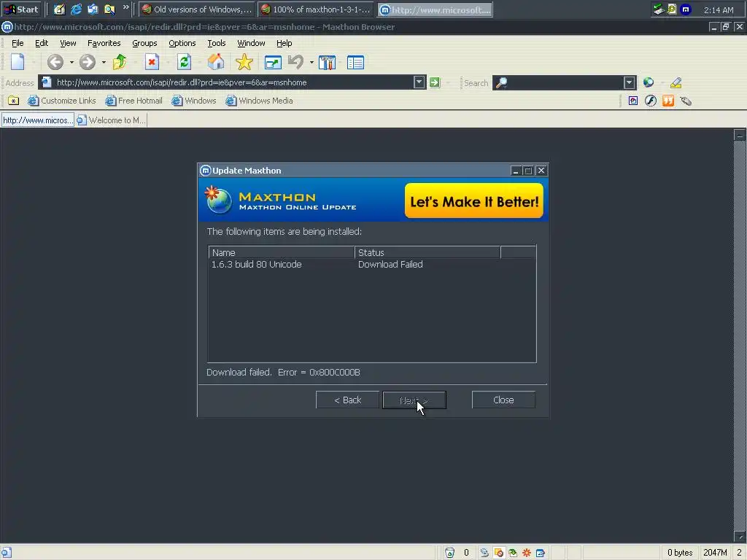Open the Favorites folder star icon in links bar
This screenshot has width=747, height=560.
[x=13, y=101]
